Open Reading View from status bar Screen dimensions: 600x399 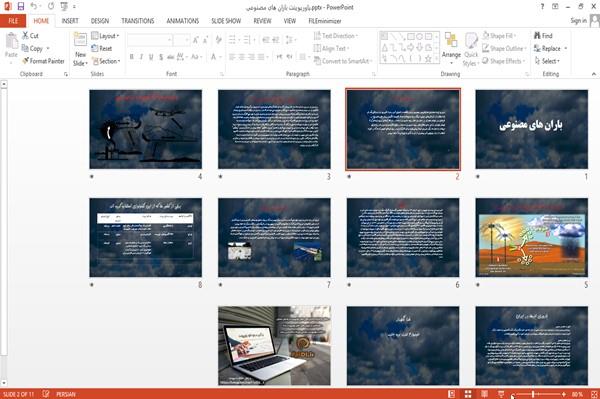tap(484, 394)
